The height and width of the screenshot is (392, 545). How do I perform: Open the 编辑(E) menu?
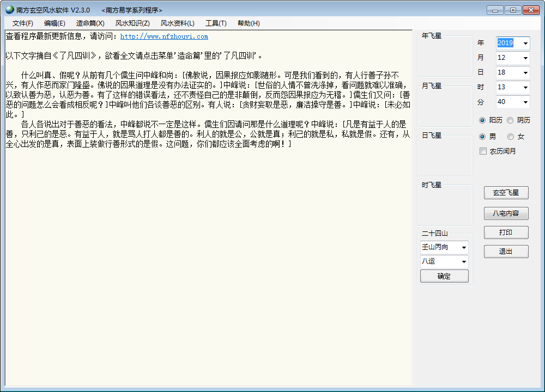pyautogui.click(x=55, y=23)
